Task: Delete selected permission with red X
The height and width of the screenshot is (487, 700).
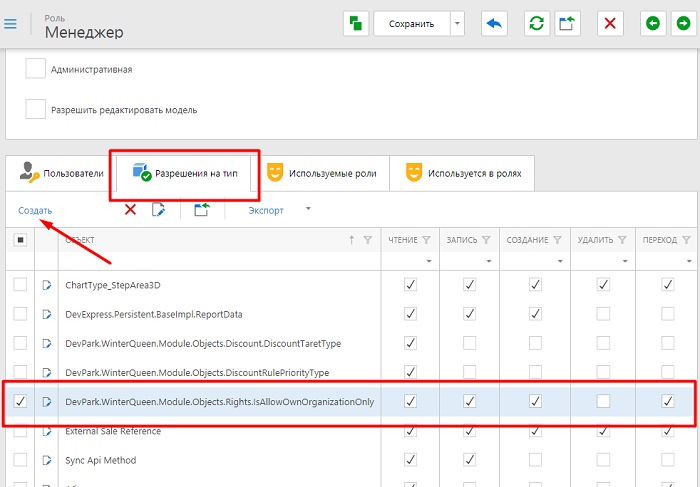Action: click(130, 209)
